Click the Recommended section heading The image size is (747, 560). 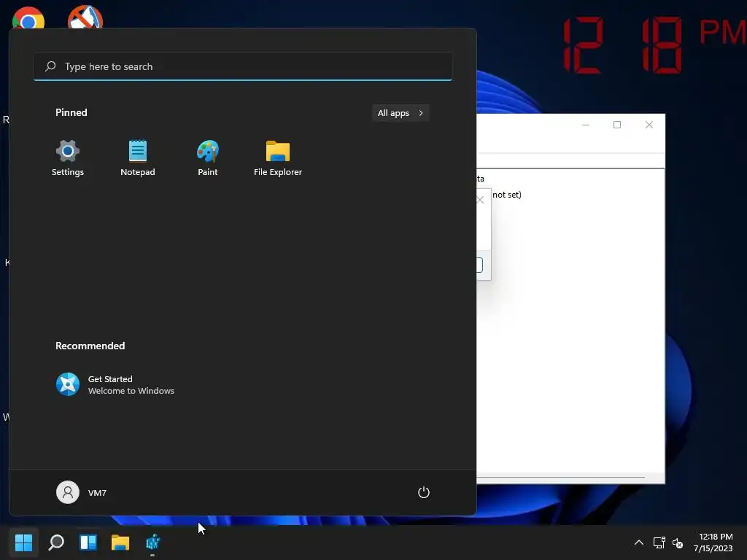coord(90,346)
